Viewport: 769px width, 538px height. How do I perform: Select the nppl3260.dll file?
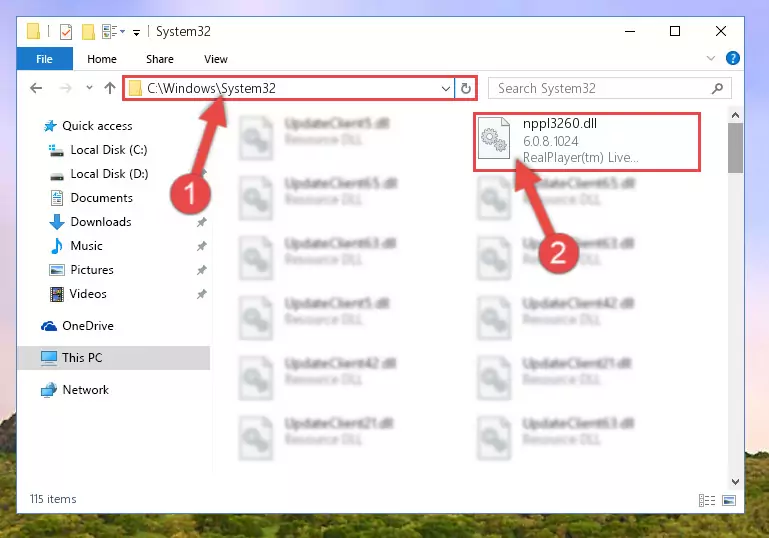[587, 142]
